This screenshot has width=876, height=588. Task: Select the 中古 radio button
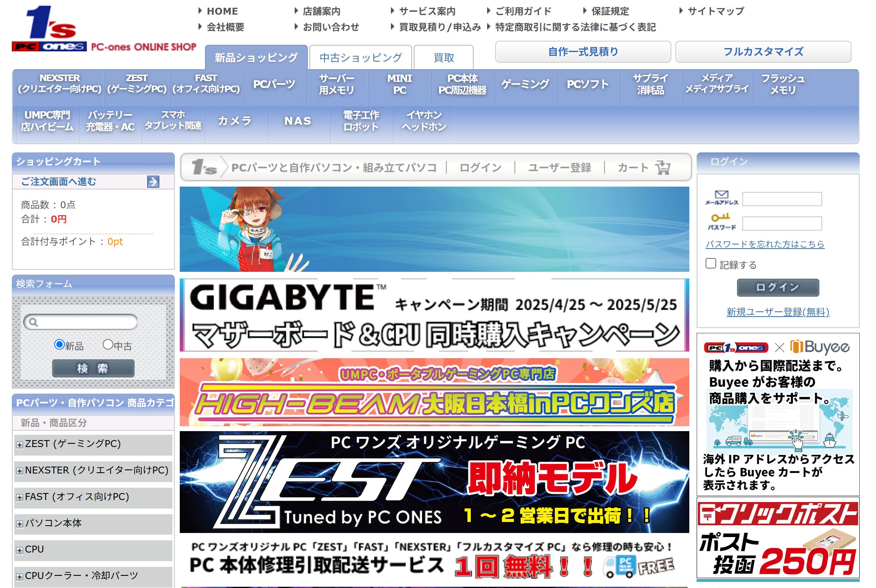[x=108, y=344]
